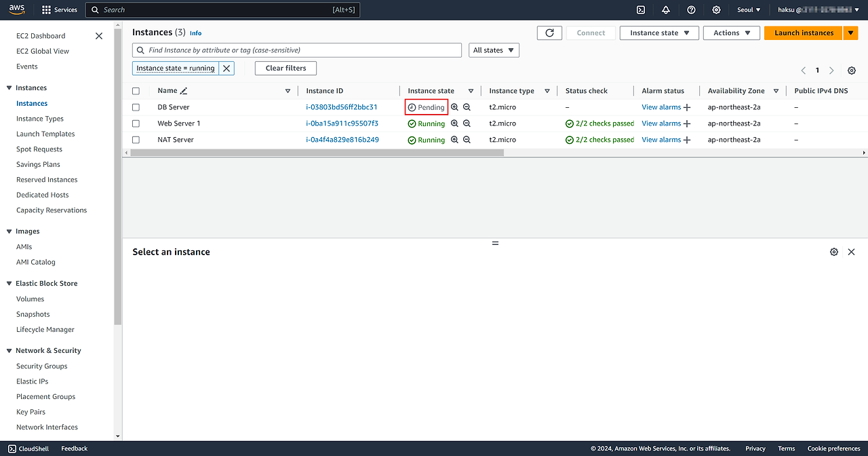The width and height of the screenshot is (868, 456).
Task: Go to Security Groups in sidebar
Action: click(x=42, y=366)
